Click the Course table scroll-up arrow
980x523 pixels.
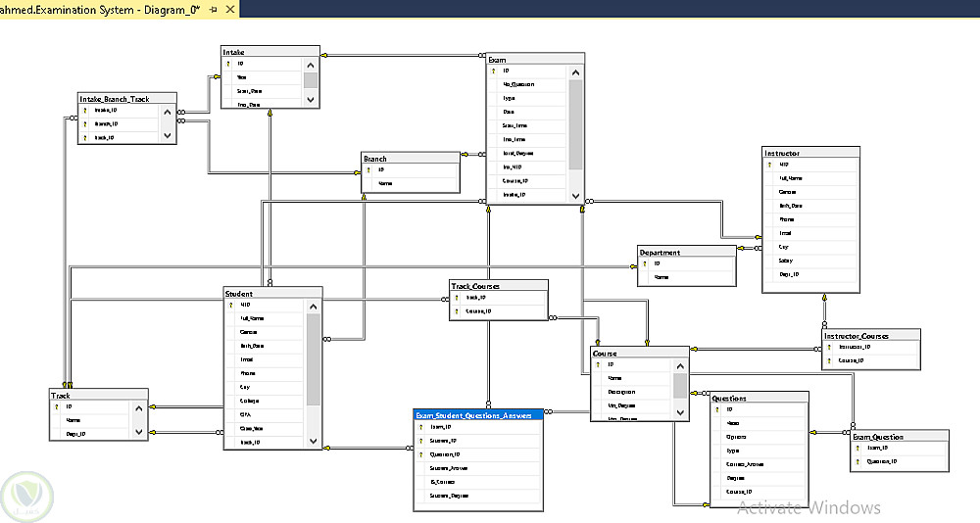pyautogui.click(x=680, y=366)
